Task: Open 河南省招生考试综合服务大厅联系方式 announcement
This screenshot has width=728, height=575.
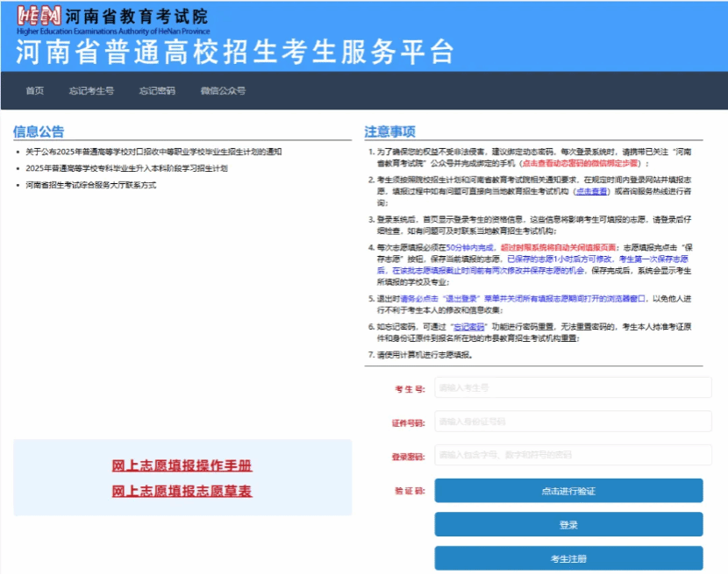Action: [x=90, y=185]
